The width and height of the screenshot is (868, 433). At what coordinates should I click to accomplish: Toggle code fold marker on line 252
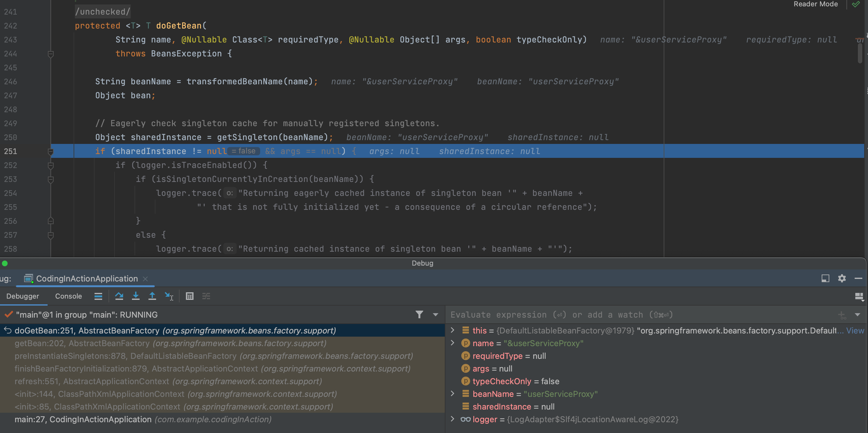(x=50, y=165)
